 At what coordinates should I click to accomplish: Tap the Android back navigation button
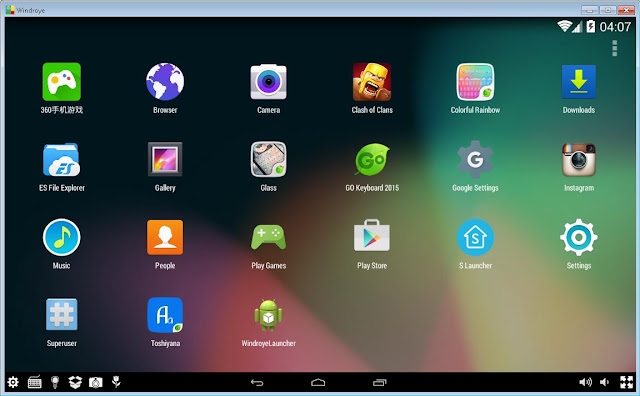[257, 383]
